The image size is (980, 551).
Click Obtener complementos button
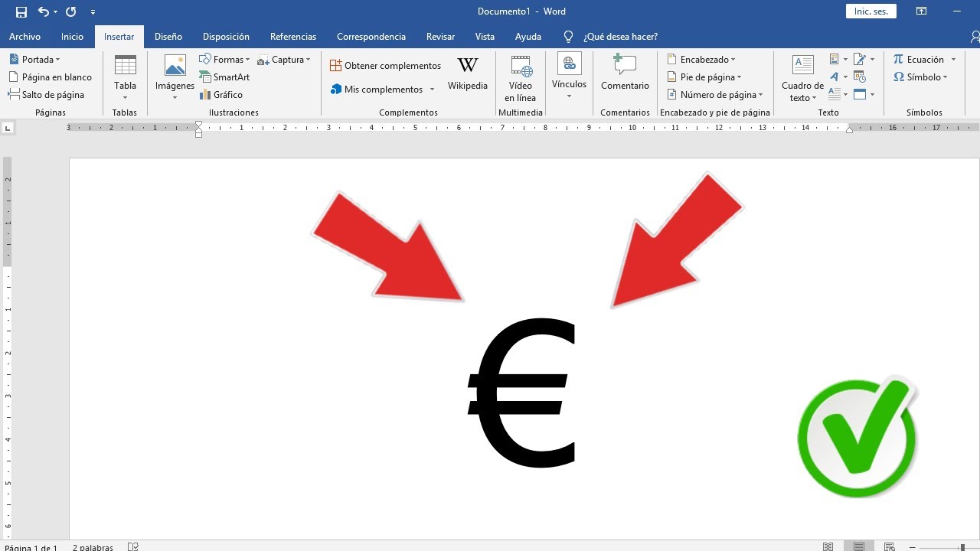point(386,66)
